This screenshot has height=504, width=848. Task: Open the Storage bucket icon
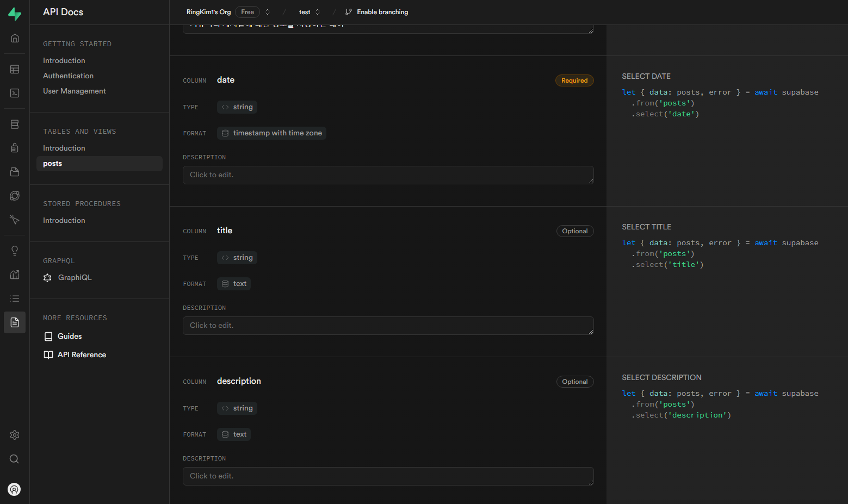15,172
